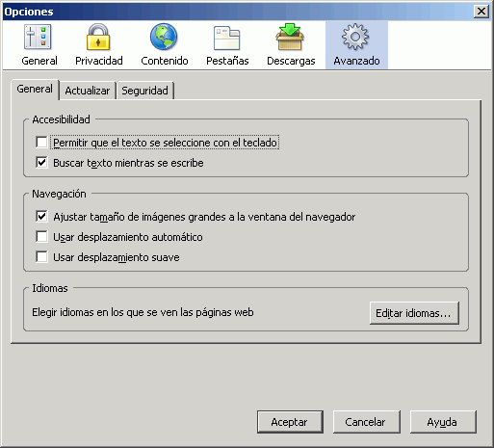The height and width of the screenshot is (448, 494).
Task: Click the text 'Elegir idiomas en los que se ven las páginas web'
Action: tap(143, 312)
